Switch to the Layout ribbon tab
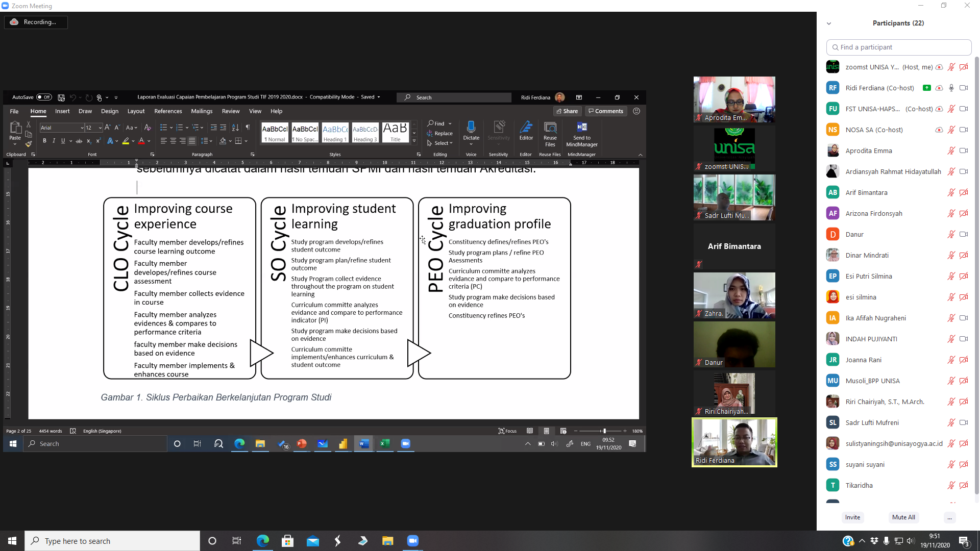This screenshot has width=980, height=551. coord(136,111)
